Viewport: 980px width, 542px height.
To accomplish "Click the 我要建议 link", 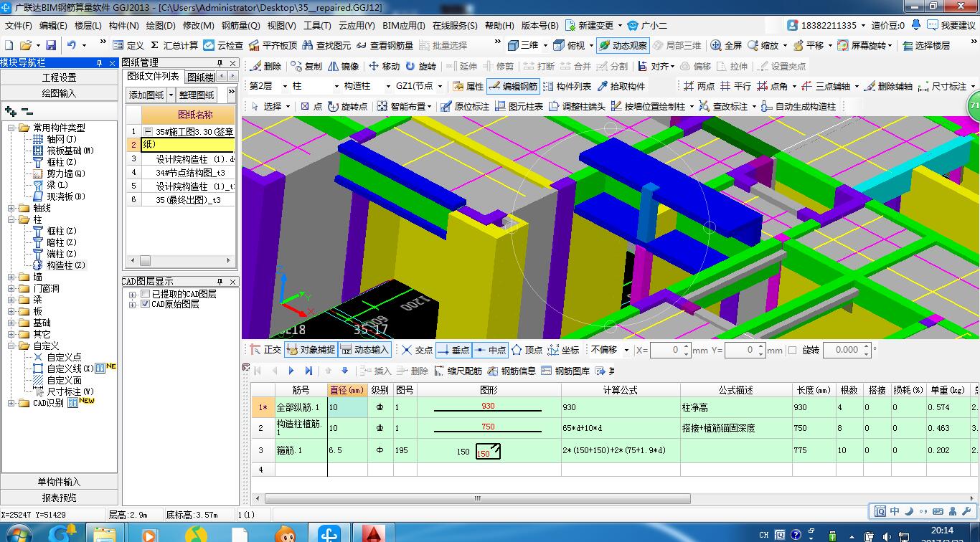I will pyautogui.click(x=951, y=25).
